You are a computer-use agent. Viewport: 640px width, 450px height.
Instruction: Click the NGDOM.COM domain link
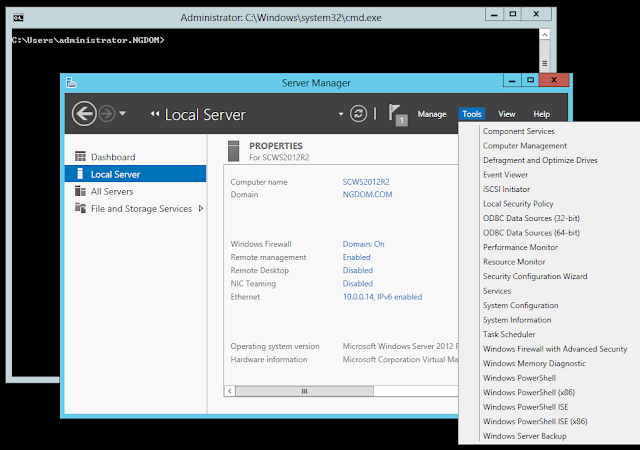click(x=367, y=194)
